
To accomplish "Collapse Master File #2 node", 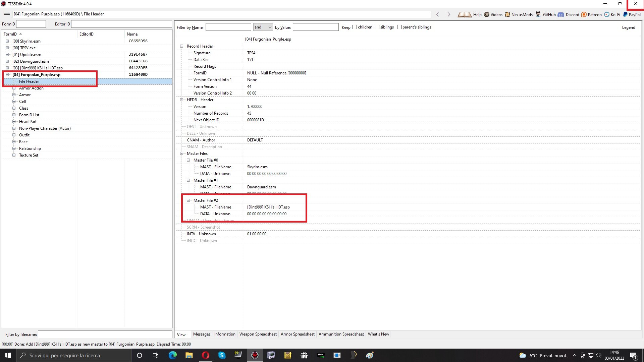I will 189,200.
